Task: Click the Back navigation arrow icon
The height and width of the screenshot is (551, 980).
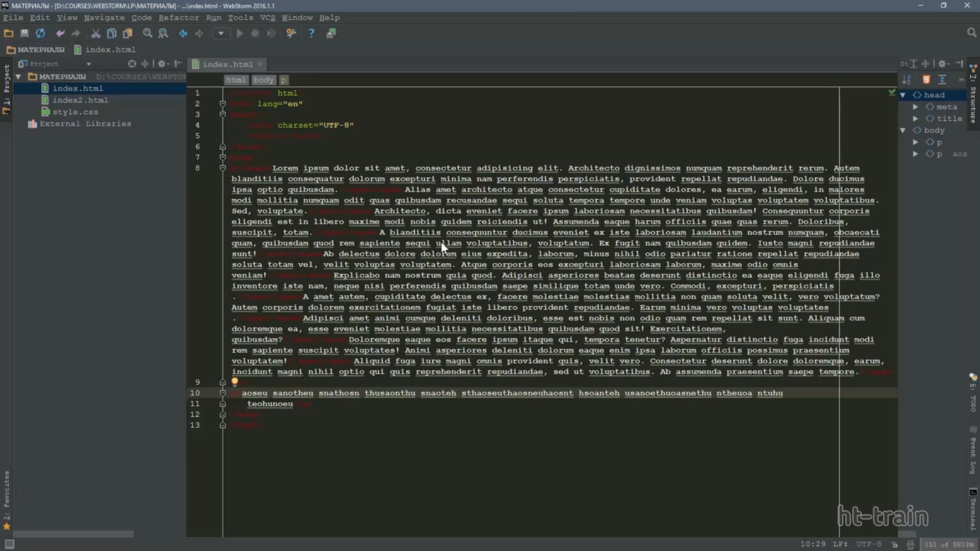Action: coord(183,33)
